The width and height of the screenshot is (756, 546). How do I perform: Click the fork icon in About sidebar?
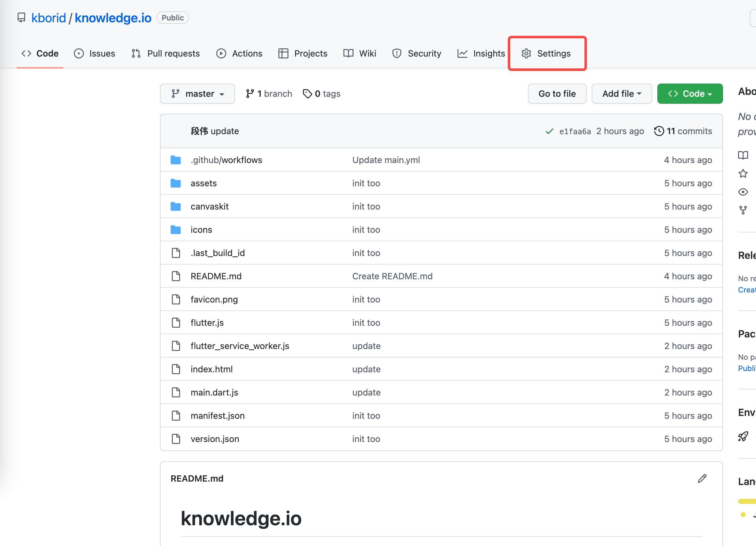pos(743,210)
